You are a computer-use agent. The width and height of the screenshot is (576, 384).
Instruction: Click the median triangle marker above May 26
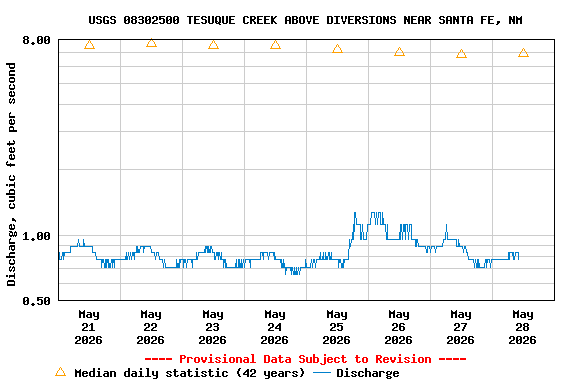[x=399, y=52]
